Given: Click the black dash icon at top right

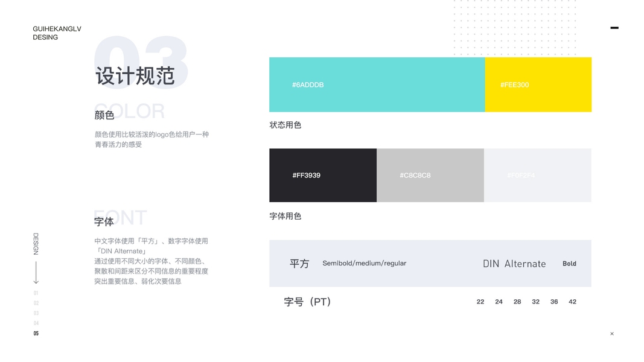Looking at the screenshot, I should pyautogui.click(x=614, y=28).
